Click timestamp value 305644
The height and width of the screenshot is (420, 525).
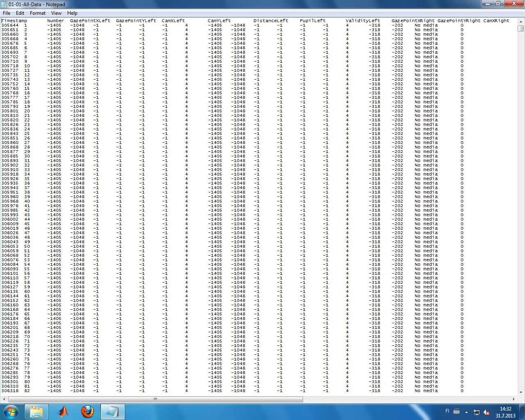click(10, 25)
